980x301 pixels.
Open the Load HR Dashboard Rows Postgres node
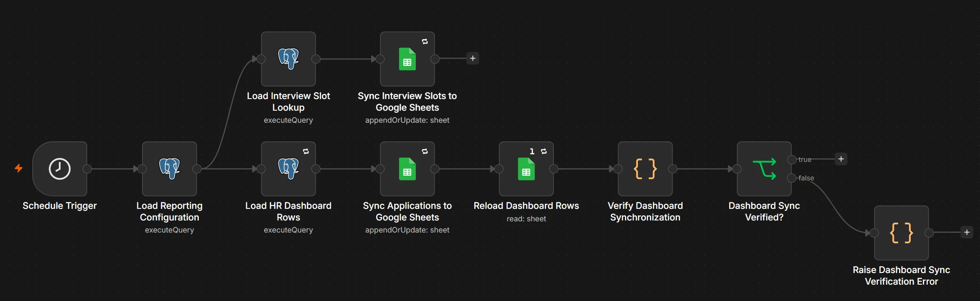[x=288, y=169]
